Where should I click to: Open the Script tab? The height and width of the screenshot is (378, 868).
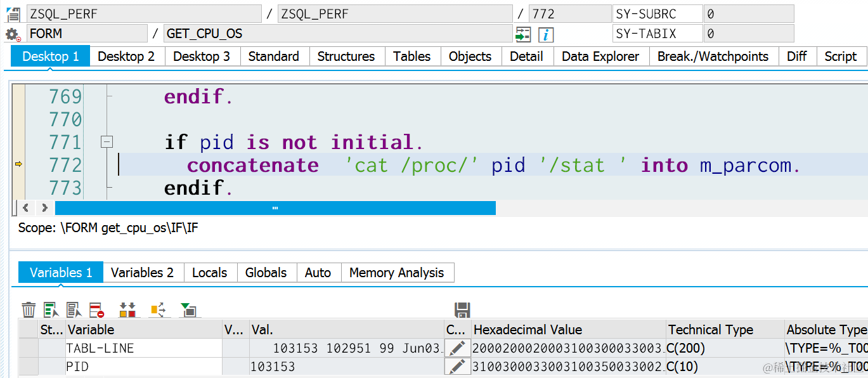click(841, 56)
